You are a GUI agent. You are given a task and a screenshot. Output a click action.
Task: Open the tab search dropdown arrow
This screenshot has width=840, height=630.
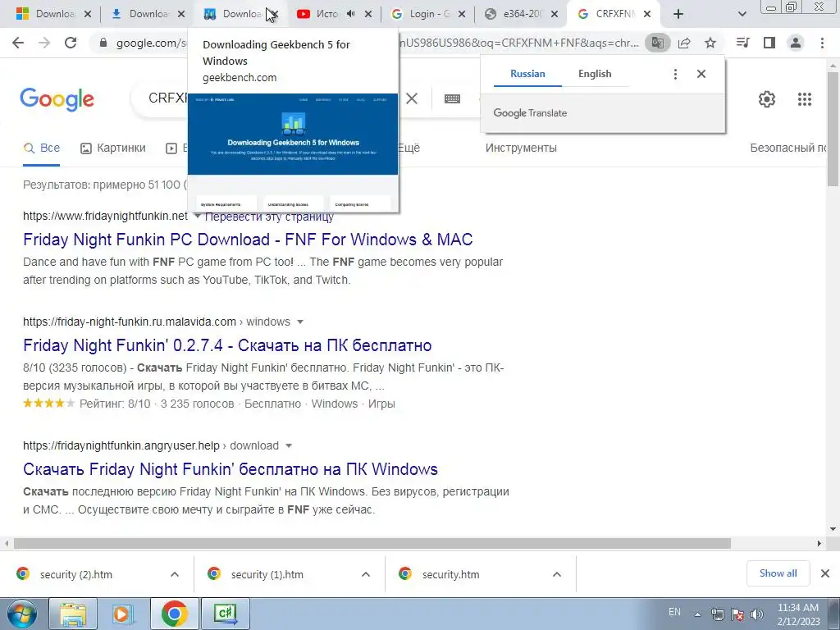pyautogui.click(x=742, y=14)
